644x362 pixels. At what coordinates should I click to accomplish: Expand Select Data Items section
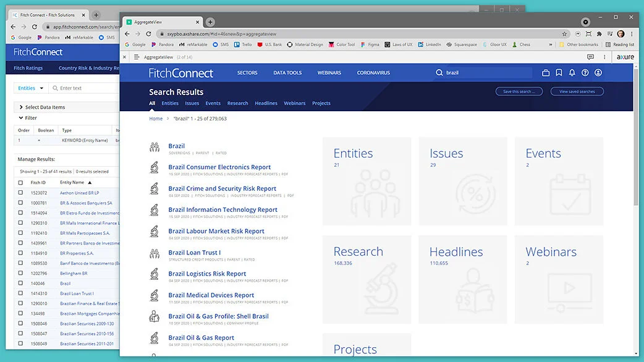tap(42, 107)
